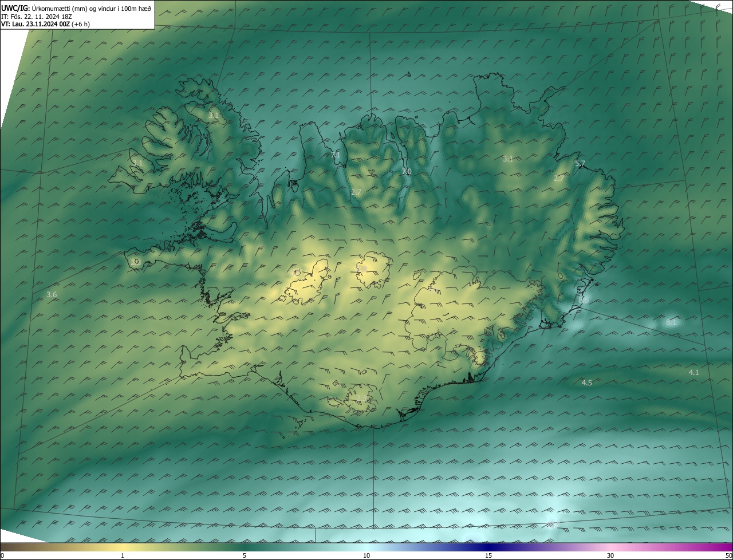Select the 30 tick label on the color scale
The width and height of the screenshot is (733, 560).
coord(610,555)
